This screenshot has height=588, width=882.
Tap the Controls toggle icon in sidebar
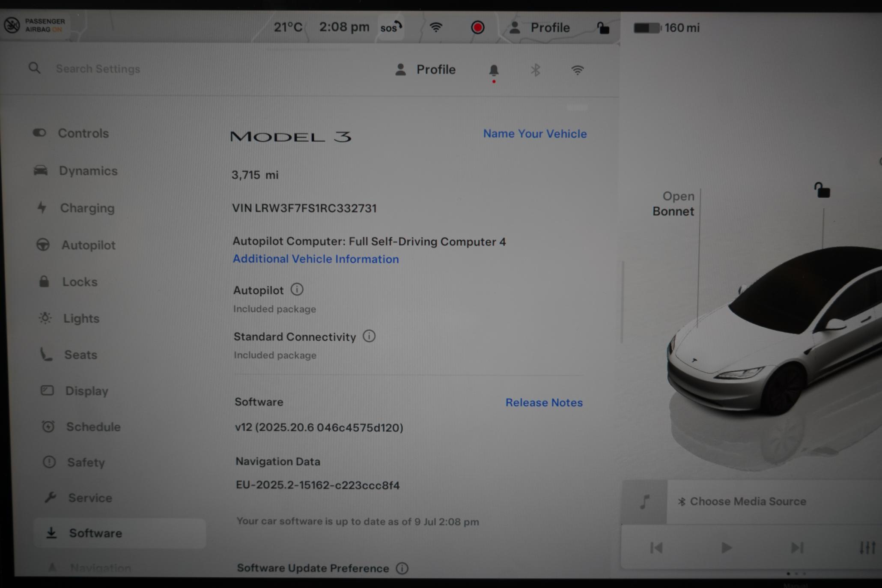(39, 133)
